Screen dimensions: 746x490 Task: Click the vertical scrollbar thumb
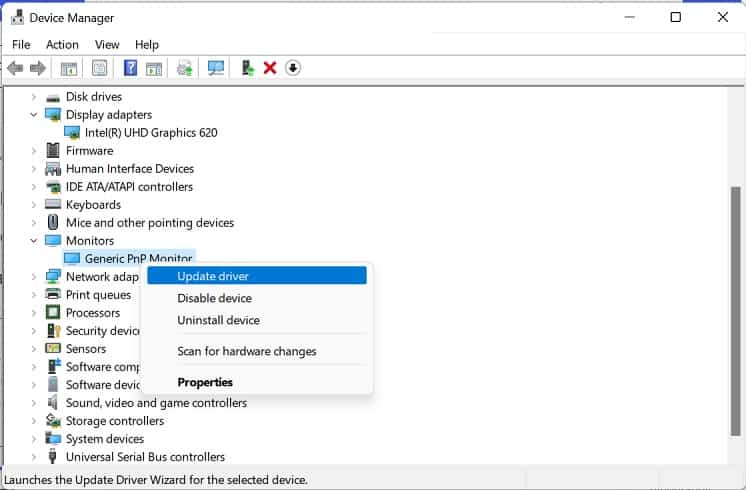click(736, 311)
